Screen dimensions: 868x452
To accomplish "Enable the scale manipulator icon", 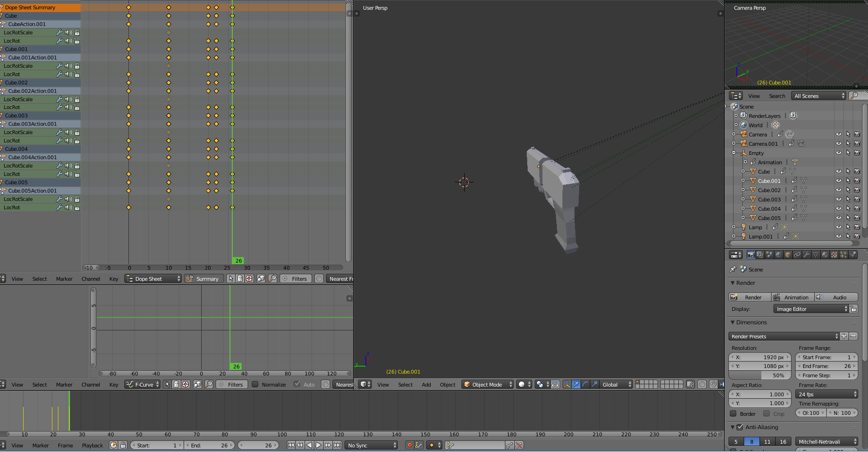I will point(594,384).
